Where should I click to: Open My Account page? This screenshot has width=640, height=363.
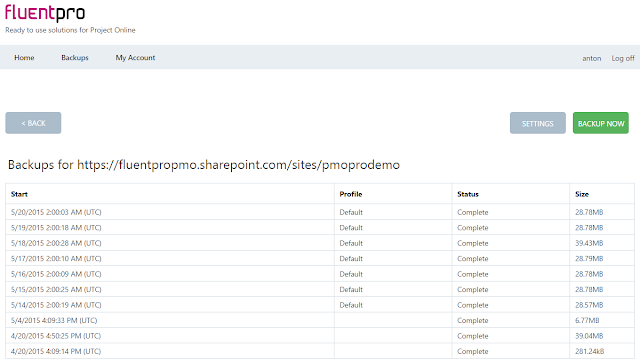click(135, 58)
